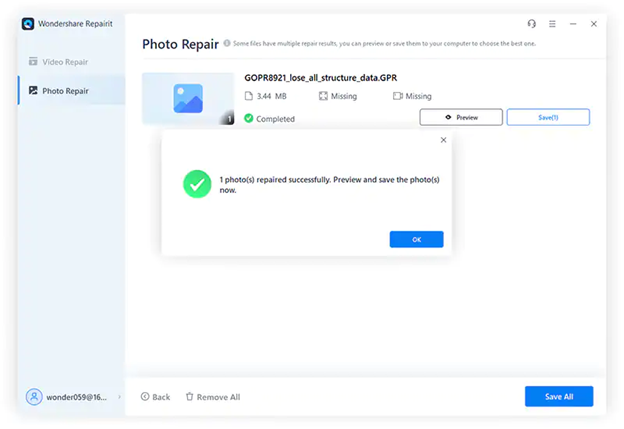The image size is (624, 429).
Task: Click the resolution icon showing Missing
Action: (323, 96)
